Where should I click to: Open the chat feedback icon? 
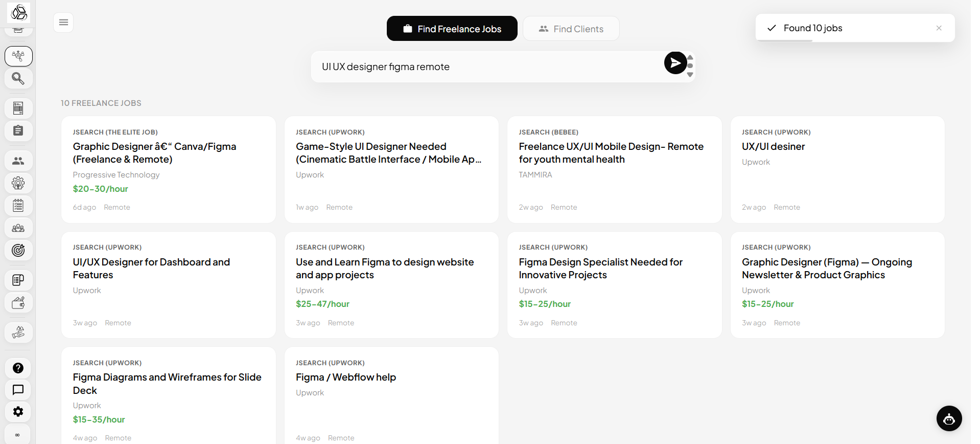coord(18,390)
